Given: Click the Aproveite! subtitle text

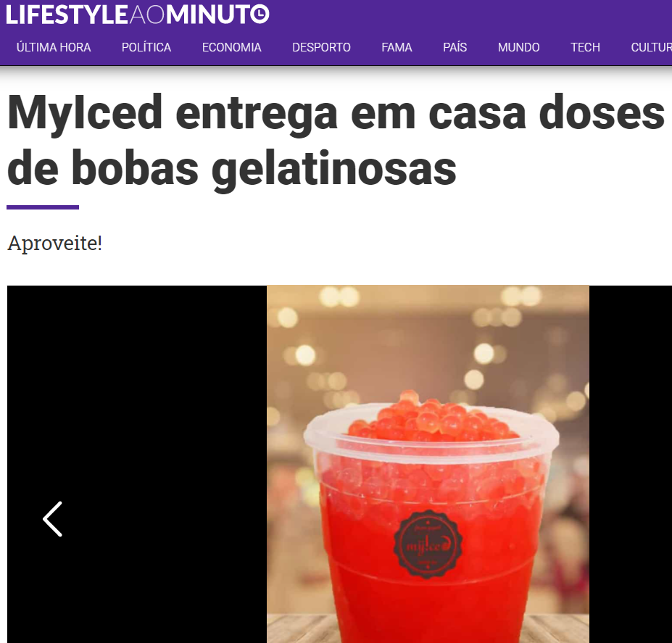Looking at the screenshot, I should pos(55,243).
